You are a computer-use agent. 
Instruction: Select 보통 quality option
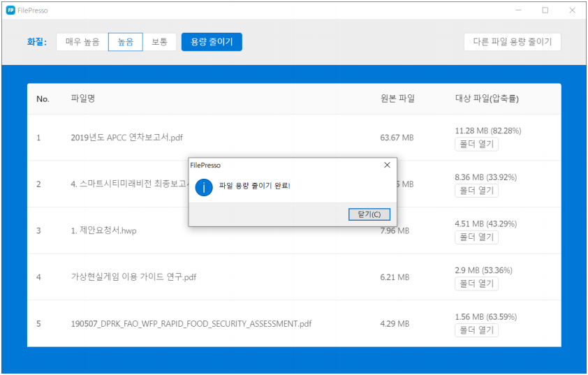[160, 42]
